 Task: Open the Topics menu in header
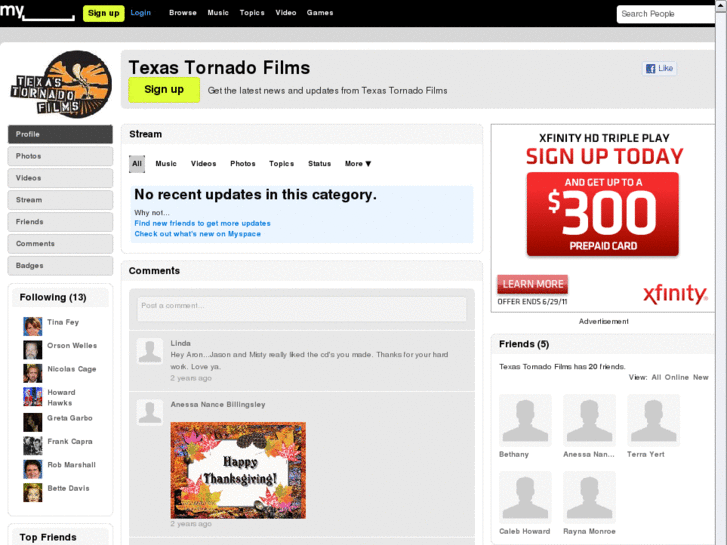252,13
